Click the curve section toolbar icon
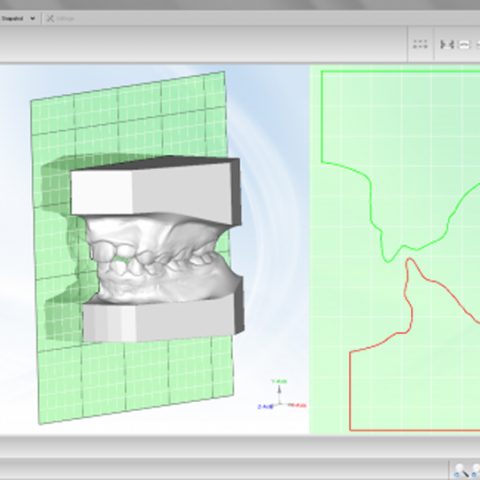Screen dimensions: 480x480 pyautogui.click(x=464, y=44)
